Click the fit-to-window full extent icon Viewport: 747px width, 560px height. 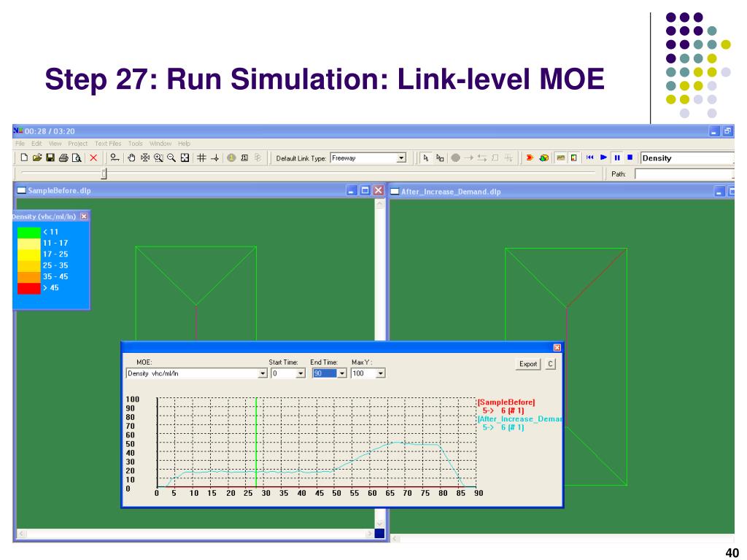pyautogui.click(x=185, y=157)
